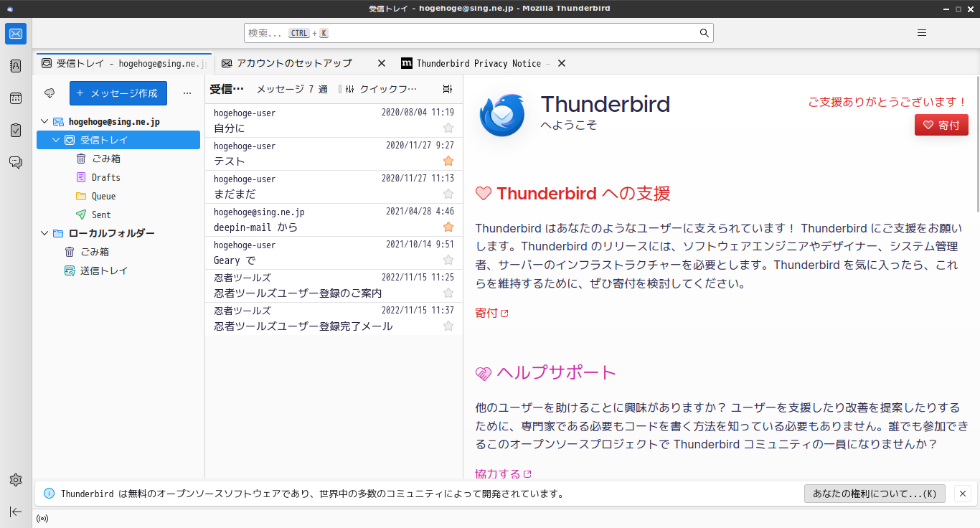Open message Geary で
Image resolution: width=980 pixels, height=528 pixels.
[334, 253]
